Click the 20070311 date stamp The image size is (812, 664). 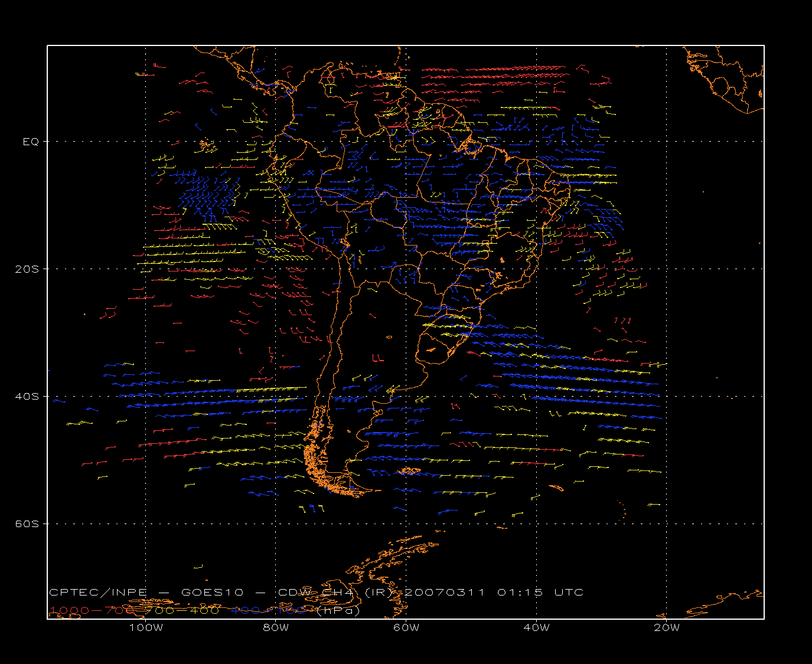(x=443, y=593)
